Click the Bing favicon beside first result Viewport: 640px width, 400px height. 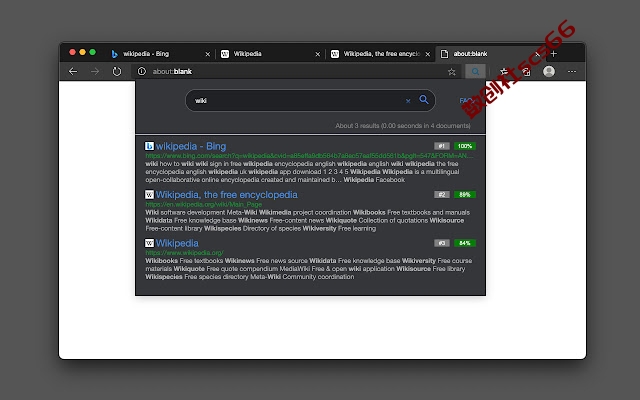149,146
